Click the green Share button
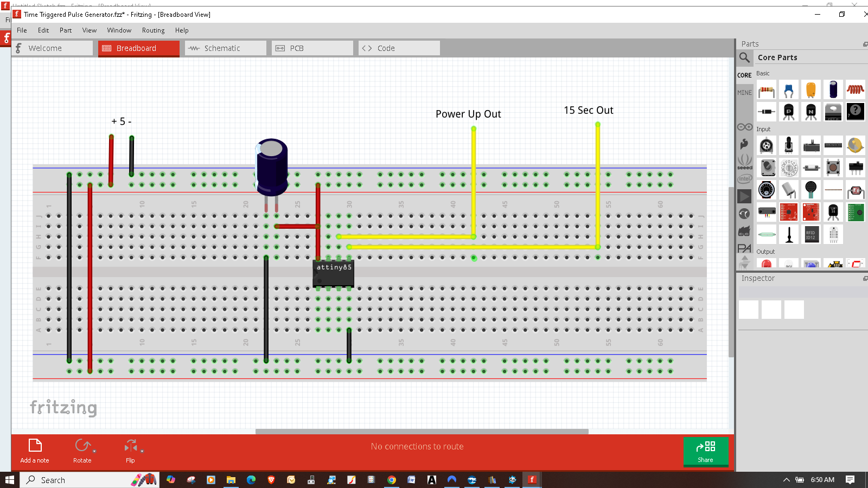The height and width of the screenshot is (488, 868). click(x=705, y=451)
